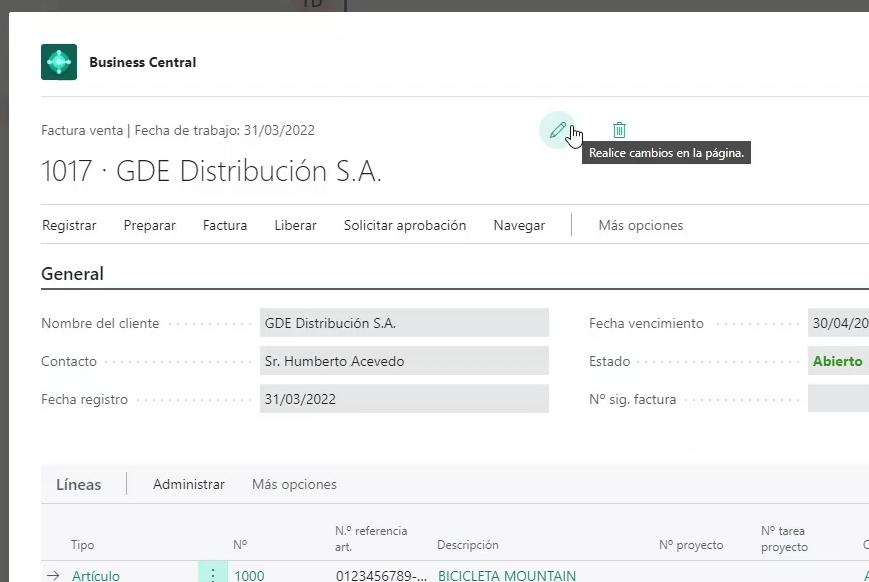Screen dimensions: 869x582
Task: Open row options three-dot menu for Artículo line
Action: point(213,575)
